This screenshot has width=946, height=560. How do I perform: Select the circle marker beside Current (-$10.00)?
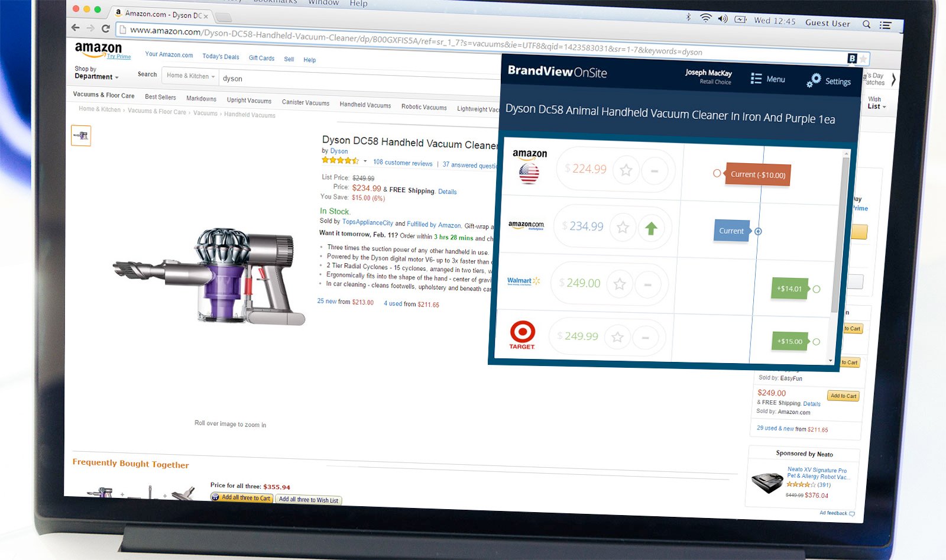[717, 173]
